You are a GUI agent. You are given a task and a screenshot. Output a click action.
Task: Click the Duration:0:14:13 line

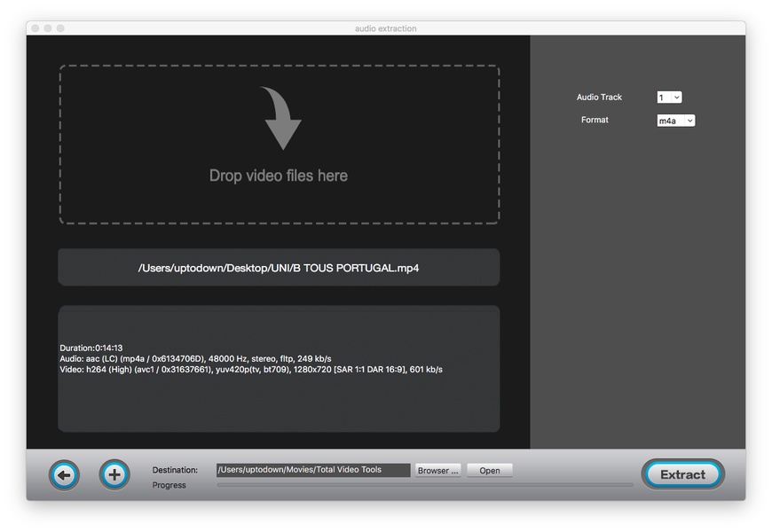click(x=91, y=348)
